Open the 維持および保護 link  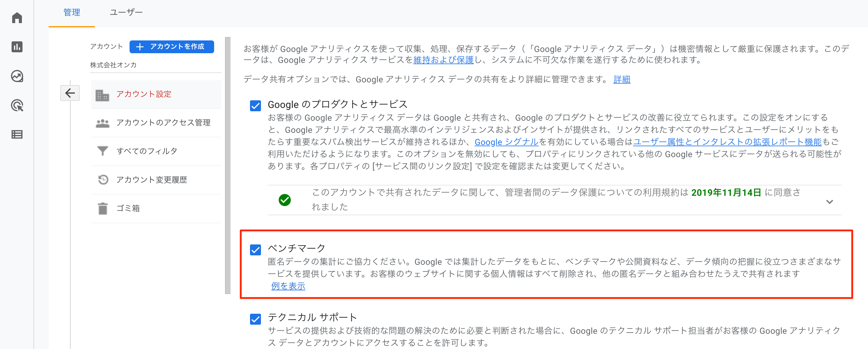pyautogui.click(x=443, y=60)
